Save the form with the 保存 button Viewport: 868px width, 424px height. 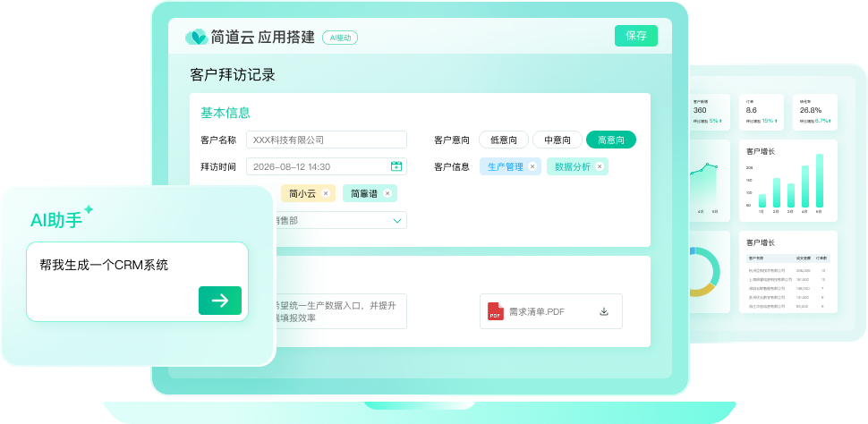(636, 36)
